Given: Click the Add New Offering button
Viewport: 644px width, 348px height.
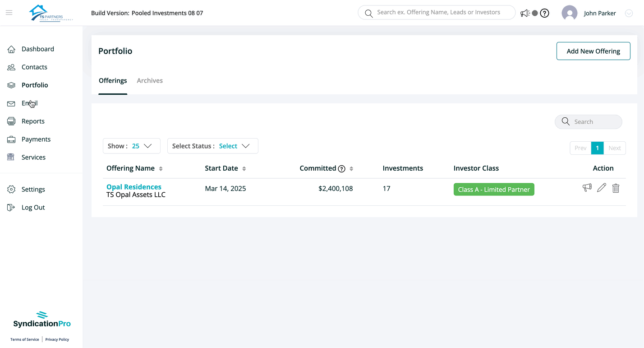Looking at the screenshot, I should pos(593,51).
